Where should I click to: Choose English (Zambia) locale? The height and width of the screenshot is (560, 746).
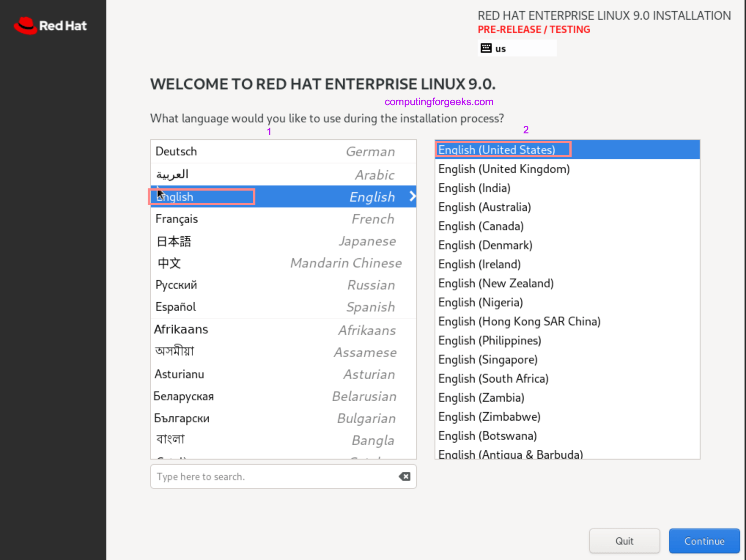[x=567, y=398]
